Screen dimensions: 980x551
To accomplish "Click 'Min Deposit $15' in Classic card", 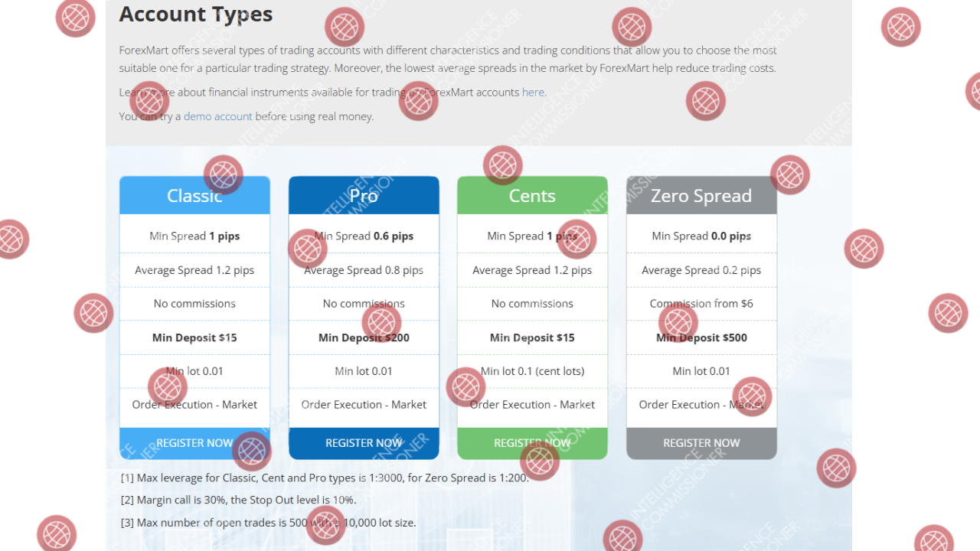I will pyautogui.click(x=194, y=337).
